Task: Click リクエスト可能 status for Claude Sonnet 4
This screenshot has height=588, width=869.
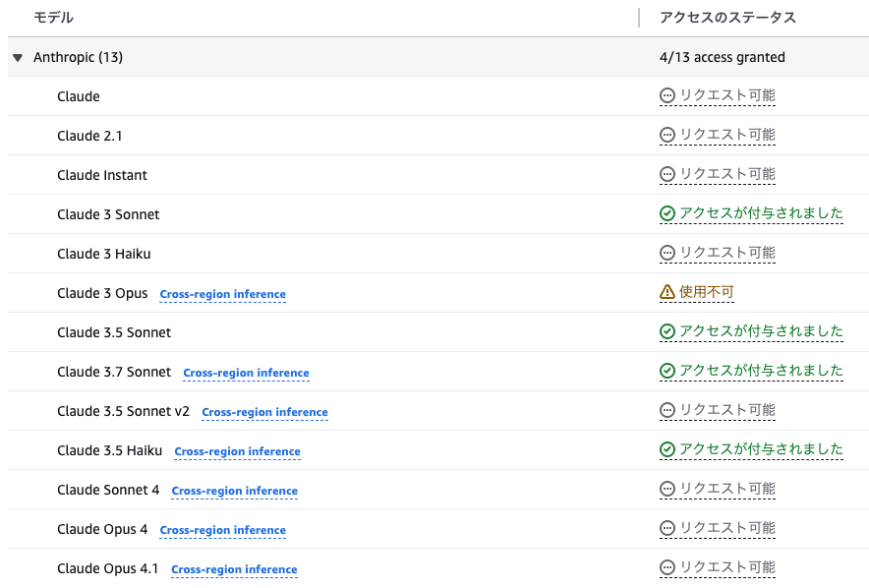Action: click(x=727, y=490)
